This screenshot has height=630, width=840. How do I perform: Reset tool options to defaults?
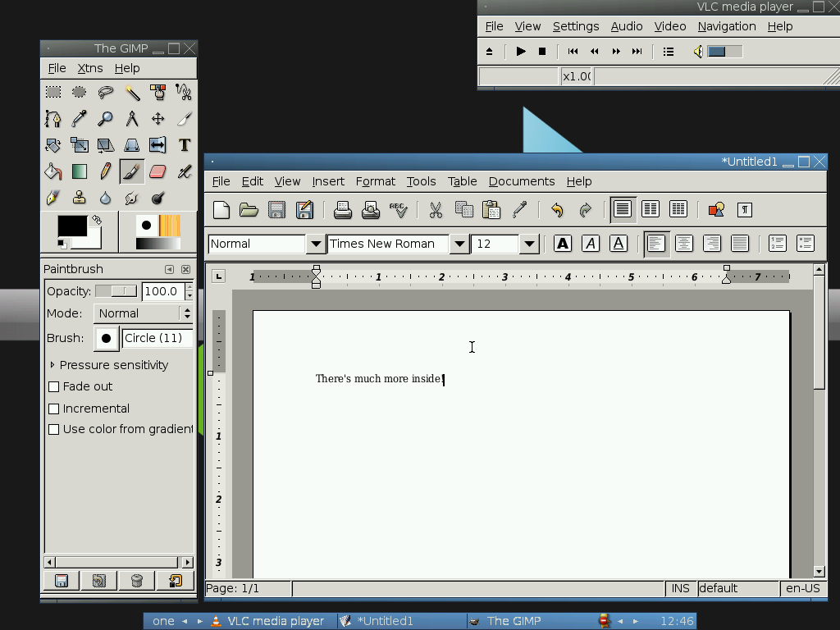tap(176, 581)
